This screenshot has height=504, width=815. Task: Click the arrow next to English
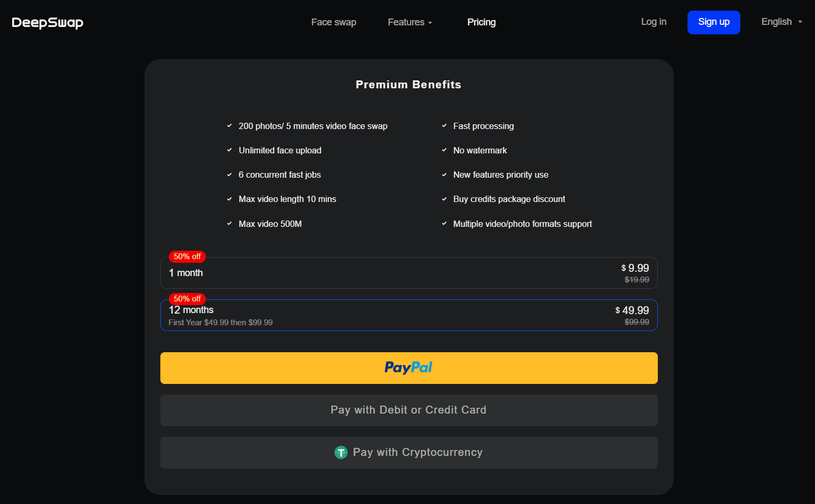[x=800, y=22]
